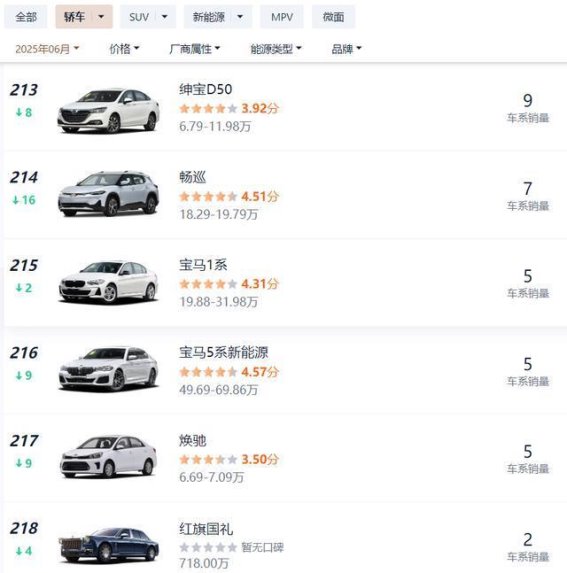Image resolution: width=567 pixels, height=573 pixels.
Task: Open the 宝马5系新能源 model link
Action: pyautogui.click(x=224, y=353)
